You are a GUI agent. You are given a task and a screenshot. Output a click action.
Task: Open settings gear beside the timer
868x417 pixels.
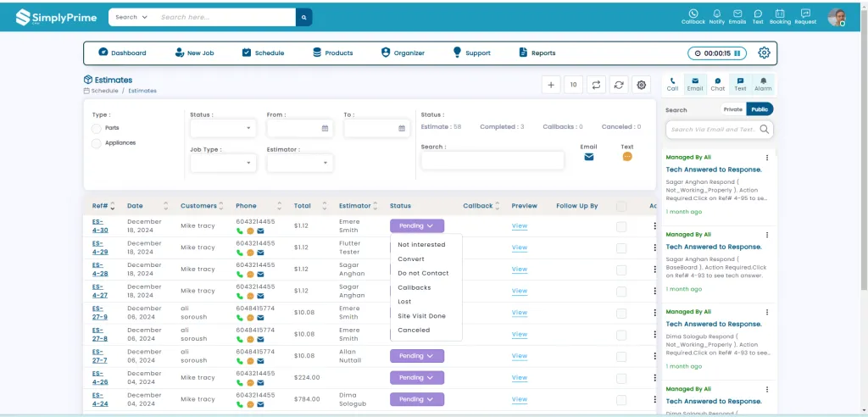click(764, 53)
